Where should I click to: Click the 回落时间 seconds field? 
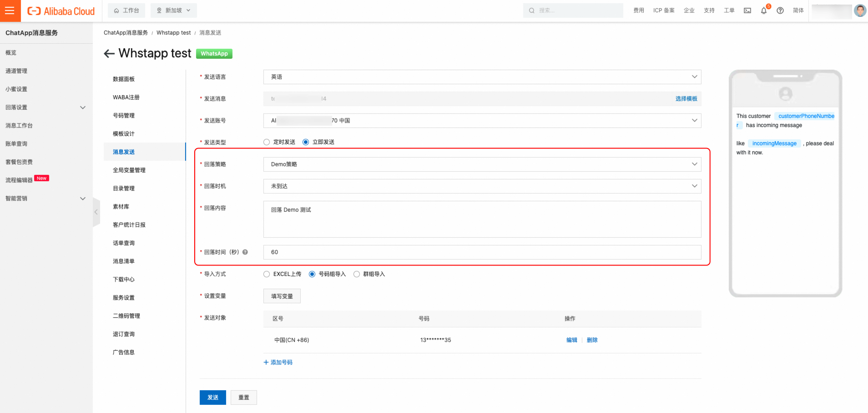(482, 252)
